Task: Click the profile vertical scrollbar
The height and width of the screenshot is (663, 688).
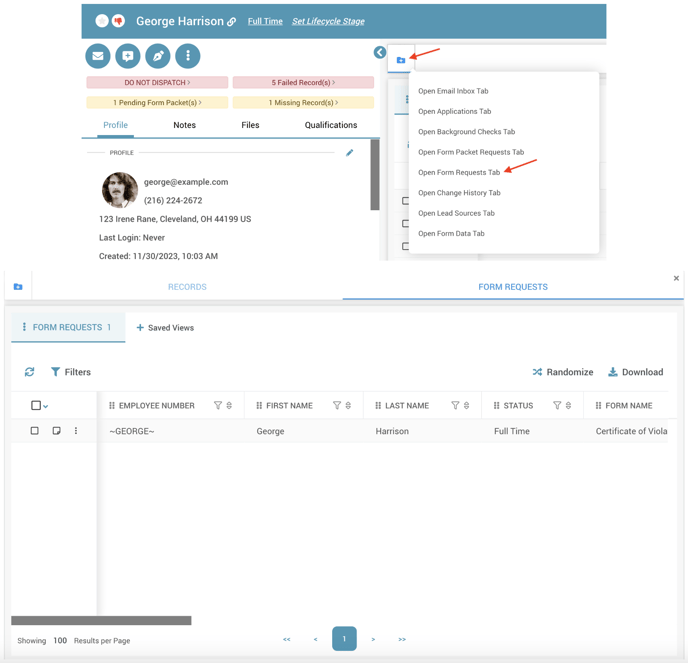Action: click(x=375, y=175)
